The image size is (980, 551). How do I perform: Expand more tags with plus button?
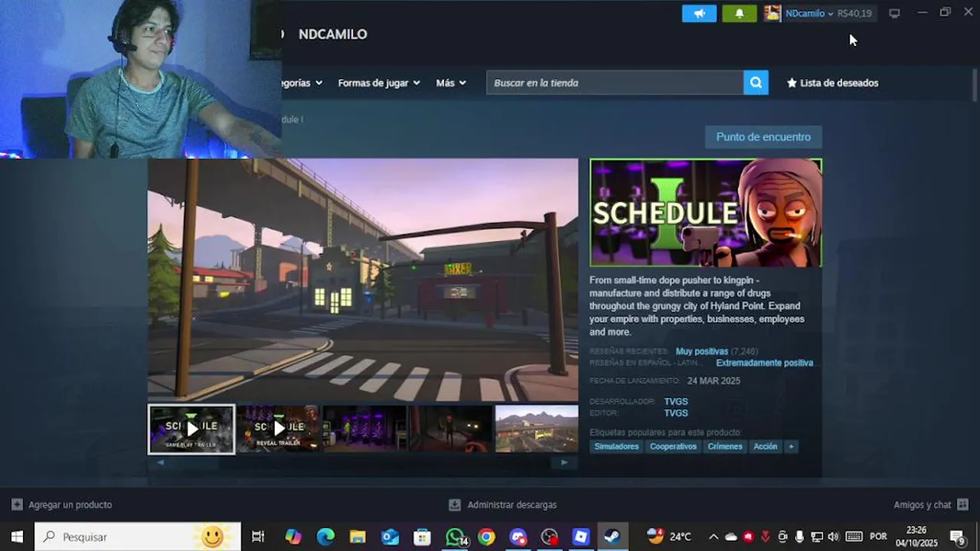(792, 446)
